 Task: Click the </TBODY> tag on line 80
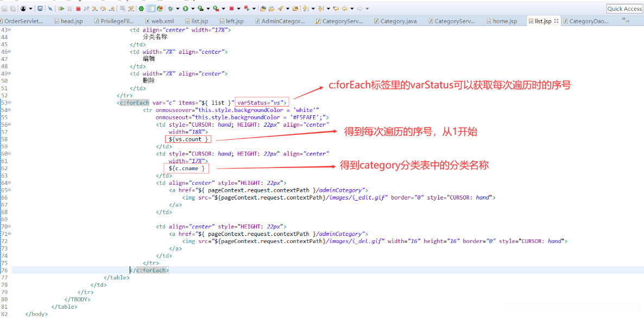pos(77,300)
